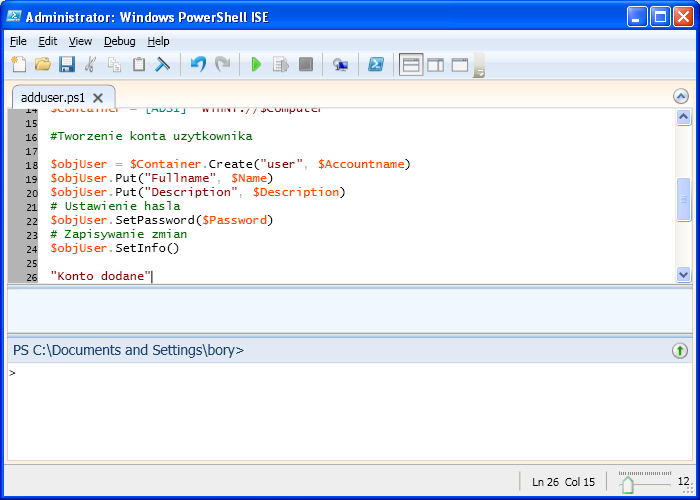Paste clipboard with toolbar paste icon

(139, 64)
